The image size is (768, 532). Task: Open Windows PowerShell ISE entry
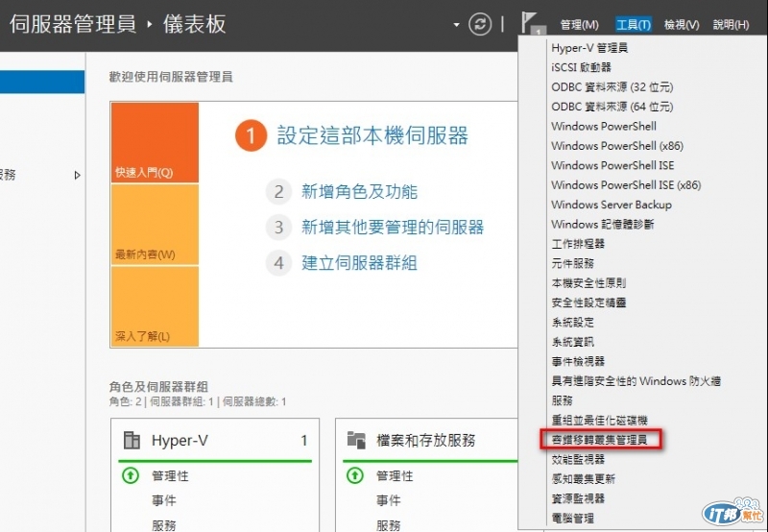pyautogui.click(x=612, y=165)
